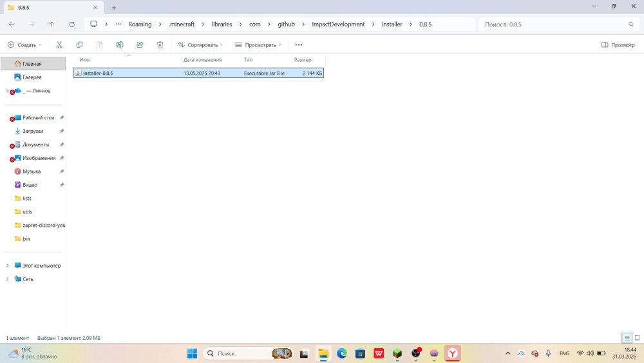Click the Copy icon in toolbar
644x363 pixels.
79,45
